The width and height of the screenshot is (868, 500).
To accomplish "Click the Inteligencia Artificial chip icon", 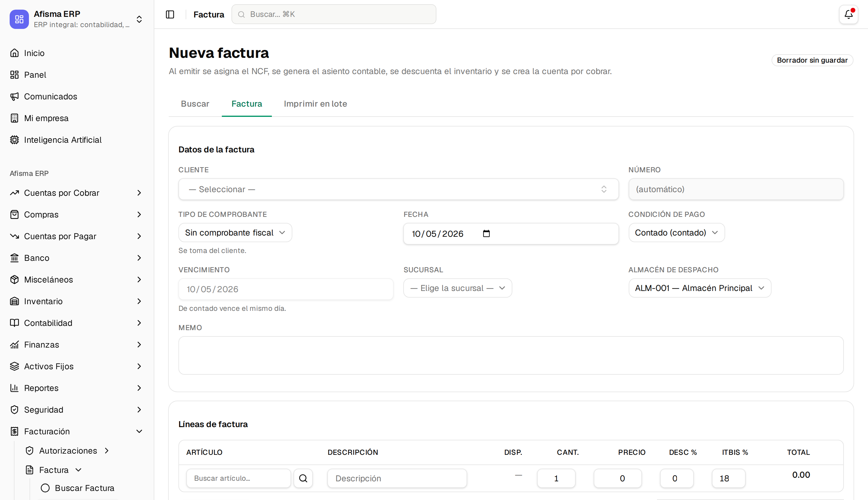I will pos(14,140).
